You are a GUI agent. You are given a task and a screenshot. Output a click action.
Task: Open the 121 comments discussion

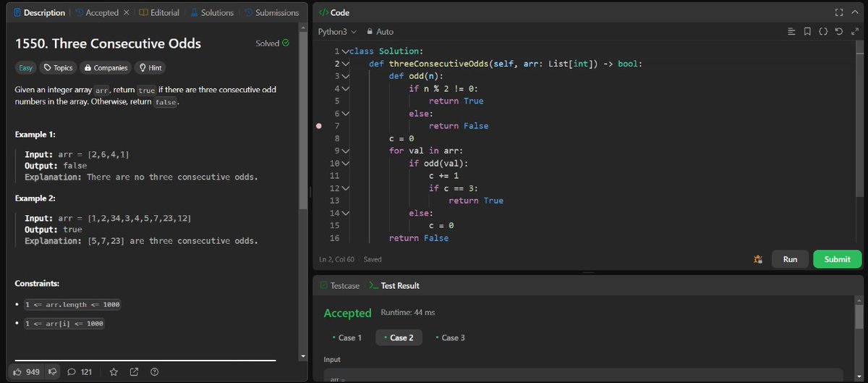tap(80, 371)
